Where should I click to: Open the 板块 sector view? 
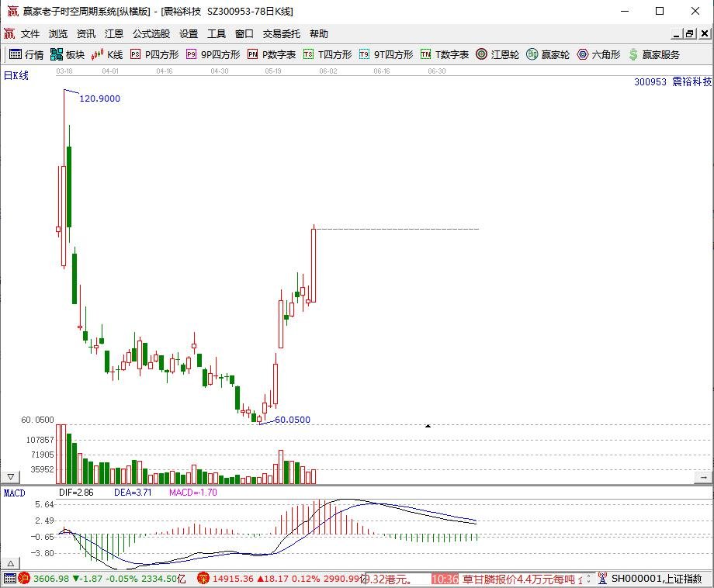68,54
